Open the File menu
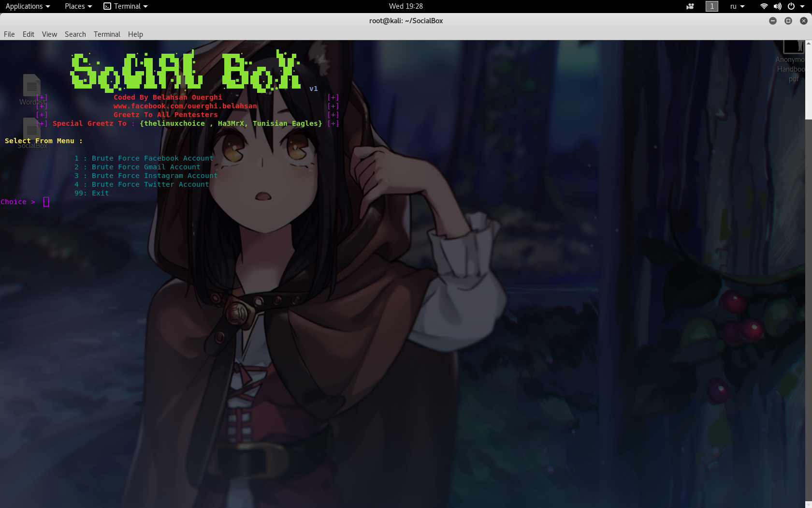Screen dimensions: 812x508 pyautogui.click(x=9, y=34)
